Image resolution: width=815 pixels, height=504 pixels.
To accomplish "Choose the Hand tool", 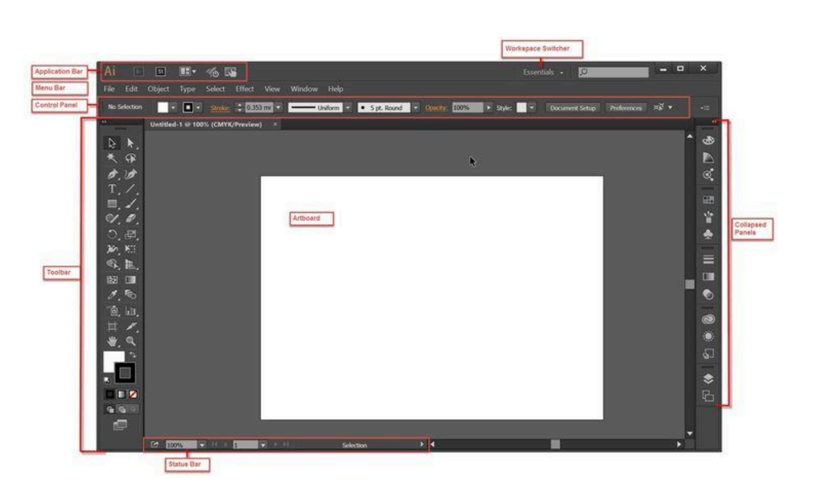I will pyautogui.click(x=112, y=341).
